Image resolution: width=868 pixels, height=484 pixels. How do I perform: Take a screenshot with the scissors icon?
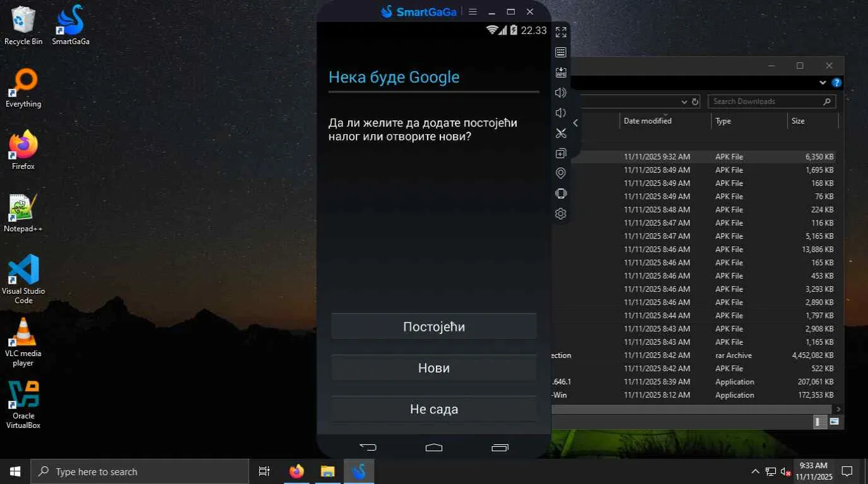point(561,133)
